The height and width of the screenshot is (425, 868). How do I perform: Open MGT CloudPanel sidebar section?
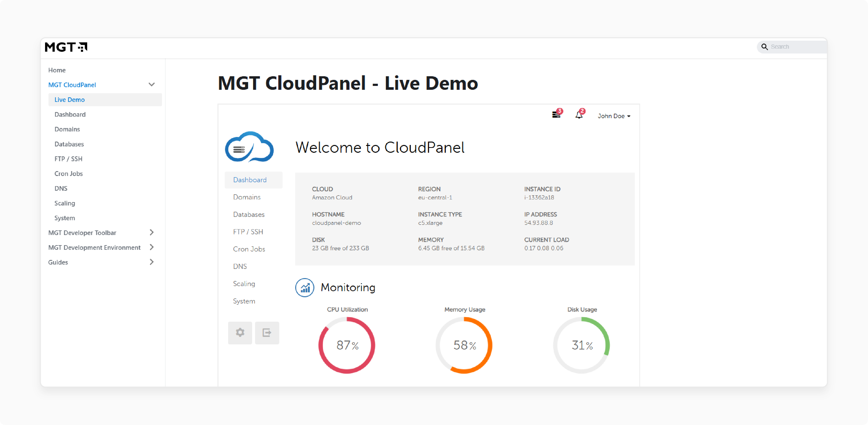click(x=72, y=85)
